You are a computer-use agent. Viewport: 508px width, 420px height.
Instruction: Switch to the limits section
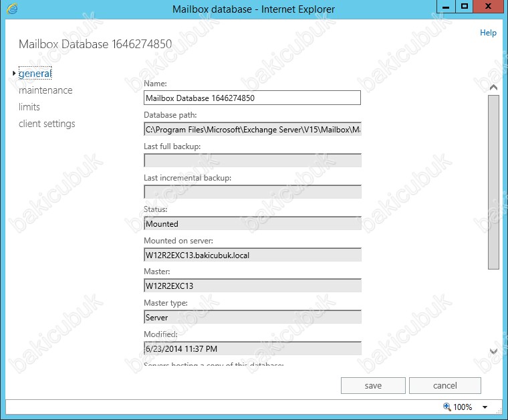tap(29, 107)
